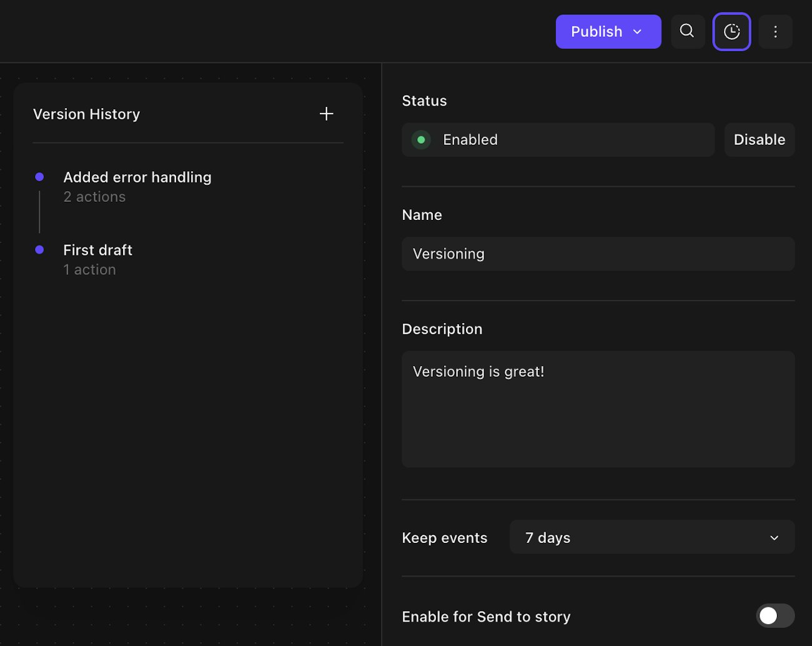The image size is (812, 646).
Task: Open the three-dot more options menu
Action: pos(775,31)
